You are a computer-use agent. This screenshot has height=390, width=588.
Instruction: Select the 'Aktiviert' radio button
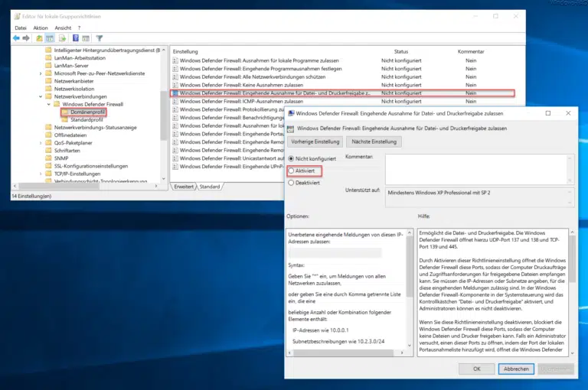291,171
